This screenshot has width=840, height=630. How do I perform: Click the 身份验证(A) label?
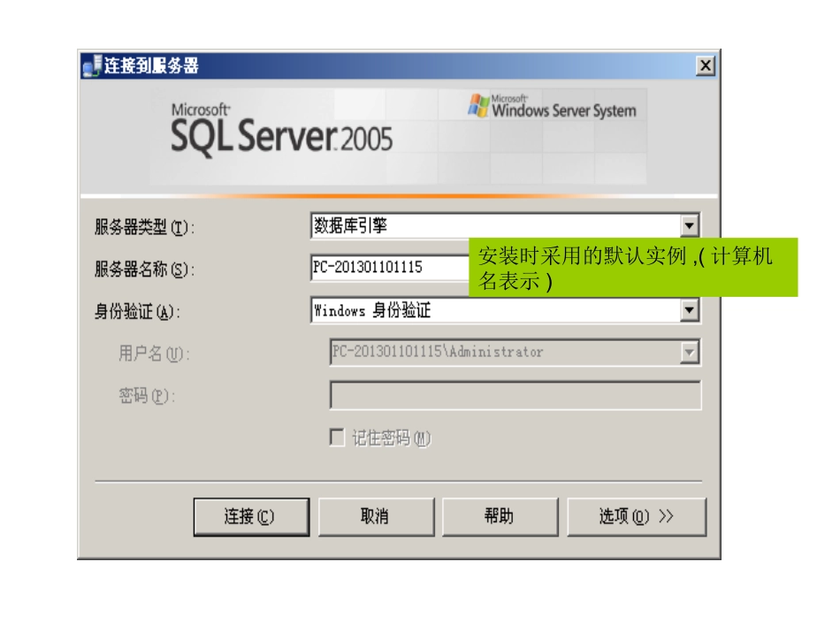137,312
